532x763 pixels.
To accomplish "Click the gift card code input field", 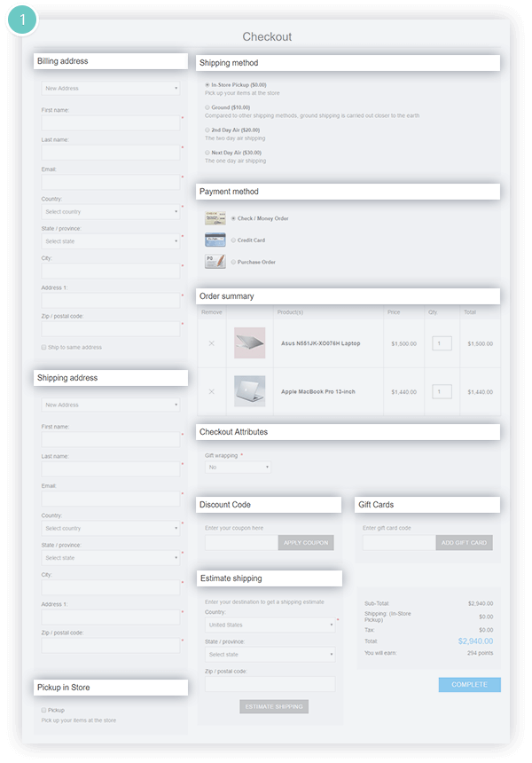I will pyautogui.click(x=399, y=543).
